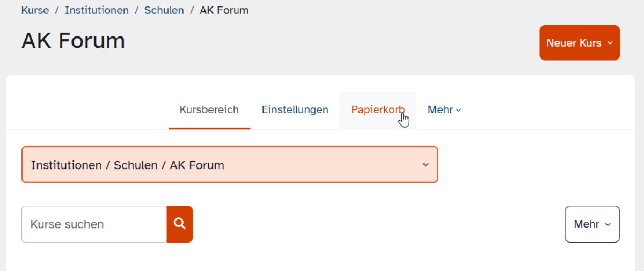Open the Einstellungen tab
This screenshot has height=271, width=644.
pyautogui.click(x=295, y=110)
